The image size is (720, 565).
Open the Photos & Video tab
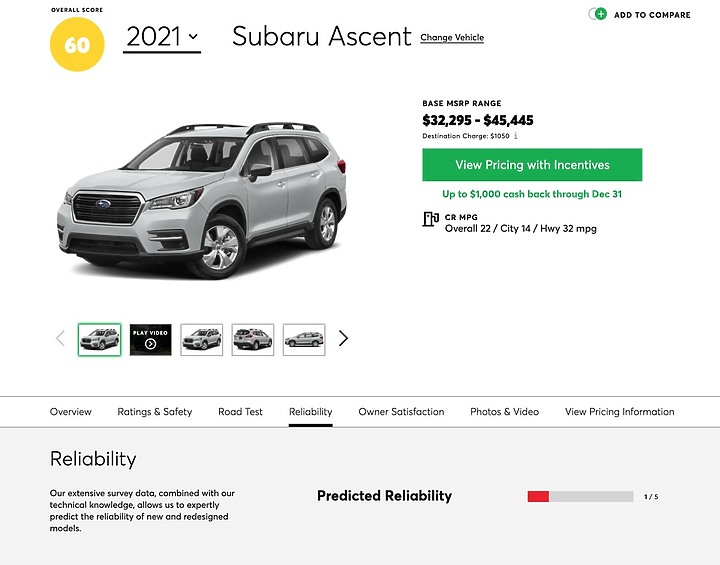(x=505, y=412)
